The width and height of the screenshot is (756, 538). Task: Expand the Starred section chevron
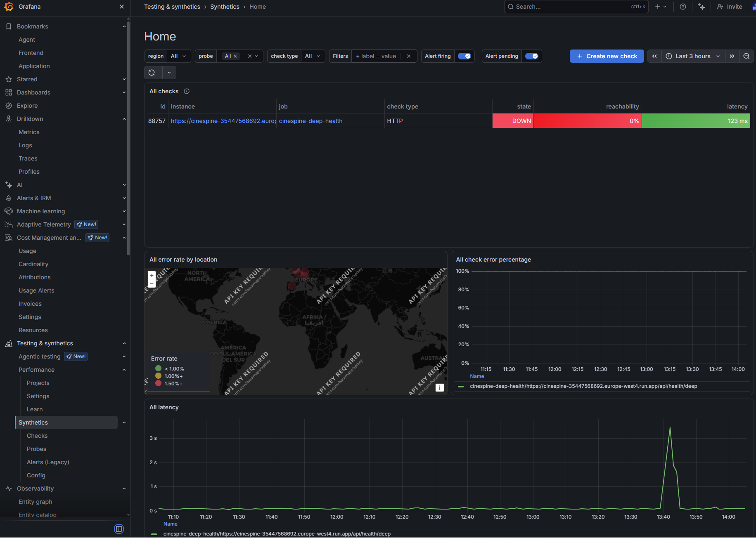point(124,79)
